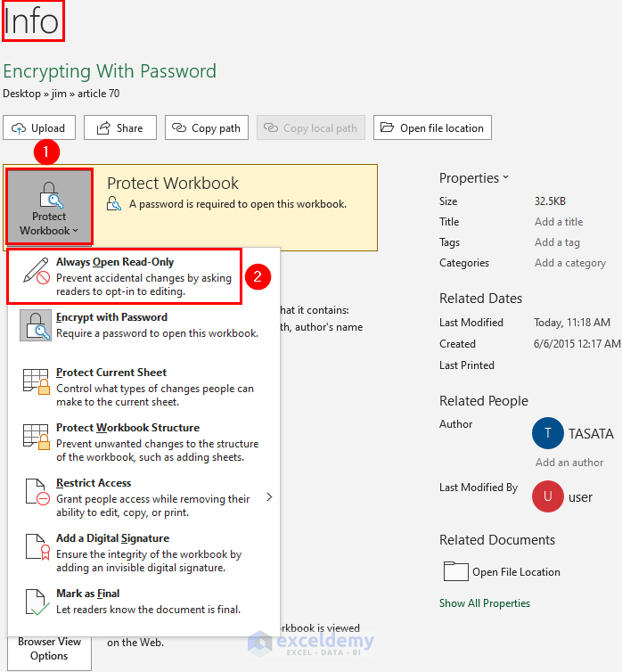
Task: Expand the Properties dropdown
Action: [x=474, y=178]
